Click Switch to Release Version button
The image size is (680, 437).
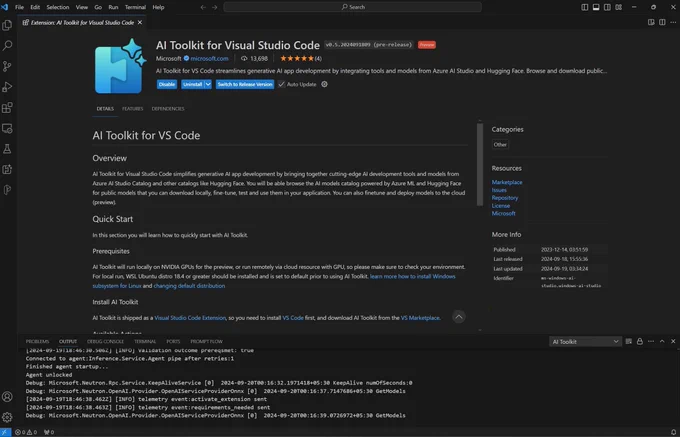245,84
